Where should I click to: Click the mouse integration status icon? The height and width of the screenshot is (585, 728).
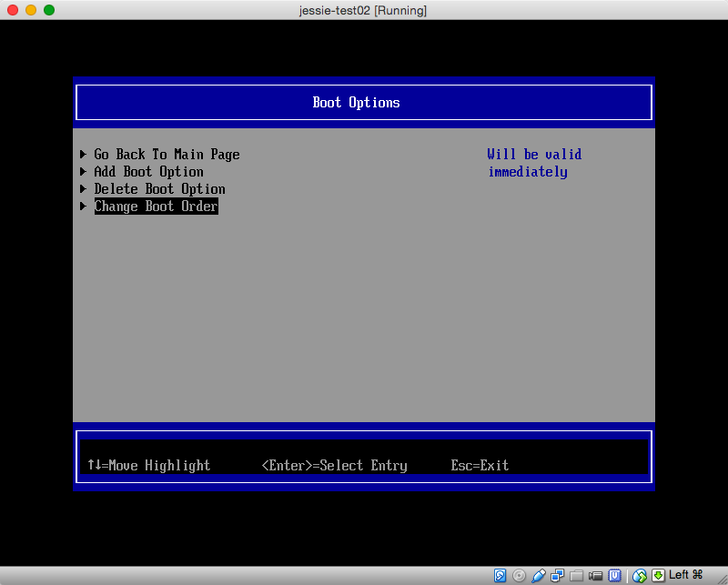640,576
